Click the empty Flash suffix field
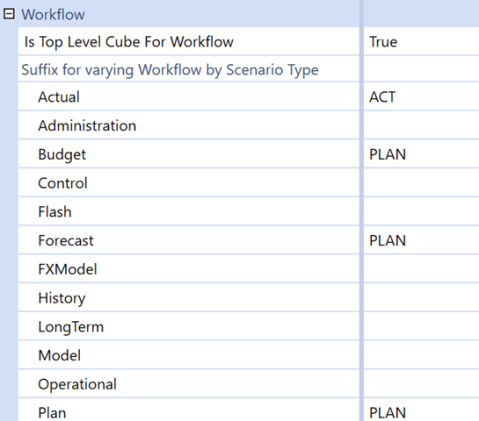Screen dimensions: 479x421 (421, 212)
